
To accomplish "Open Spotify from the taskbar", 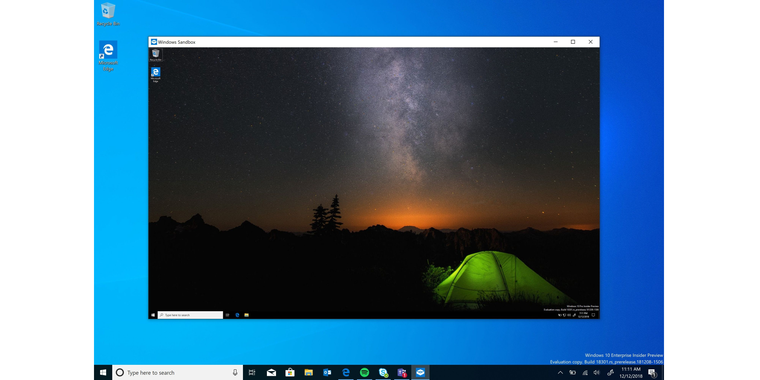I will [x=364, y=372].
